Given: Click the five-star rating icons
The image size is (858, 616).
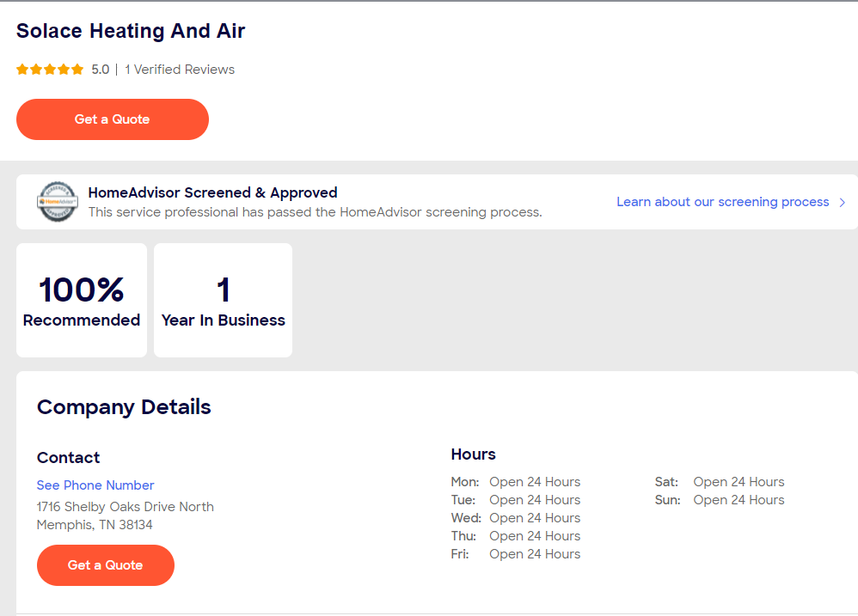Looking at the screenshot, I should pos(50,70).
